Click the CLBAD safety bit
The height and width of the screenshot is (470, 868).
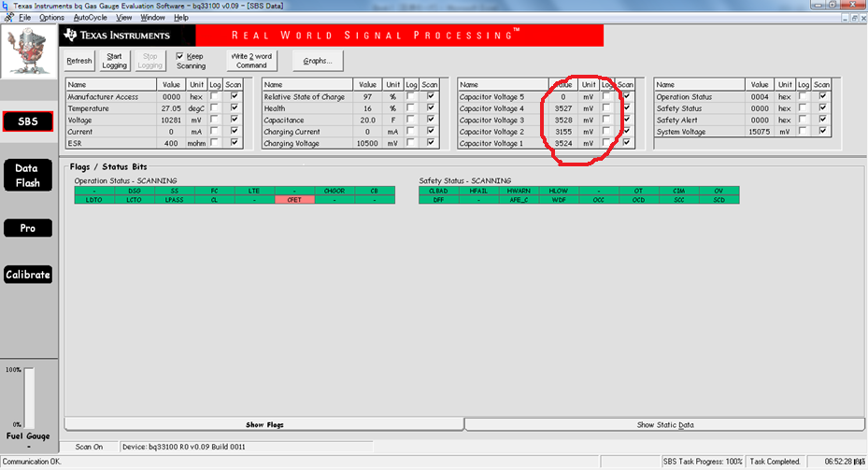point(438,191)
